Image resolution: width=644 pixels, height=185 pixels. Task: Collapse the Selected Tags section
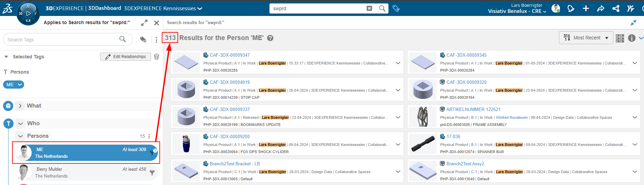[6, 57]
